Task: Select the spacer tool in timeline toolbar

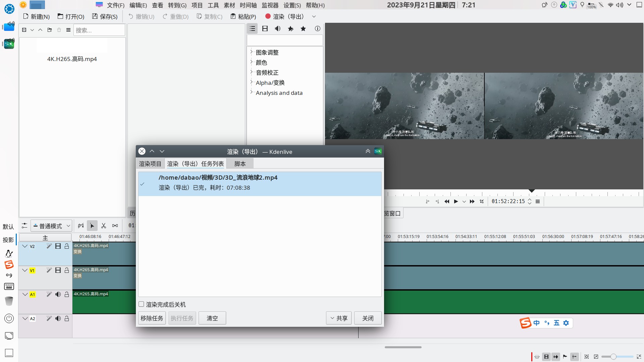Action: click(115, 226)
